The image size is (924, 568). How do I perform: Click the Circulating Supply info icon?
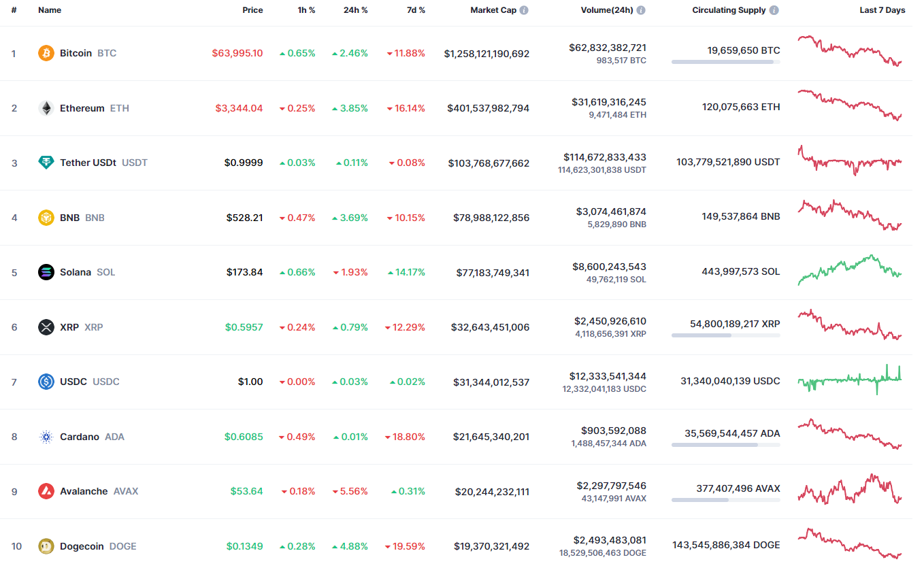[774, 11]
